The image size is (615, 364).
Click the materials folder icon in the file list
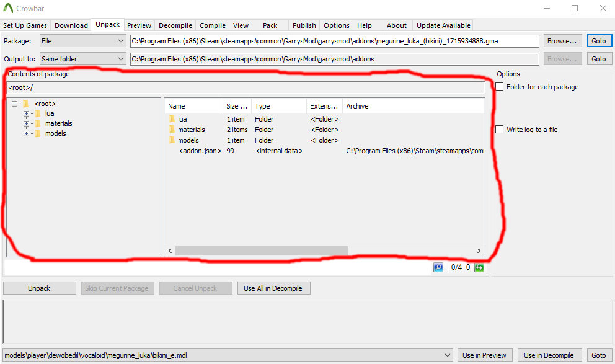click(x=172, y=130)
